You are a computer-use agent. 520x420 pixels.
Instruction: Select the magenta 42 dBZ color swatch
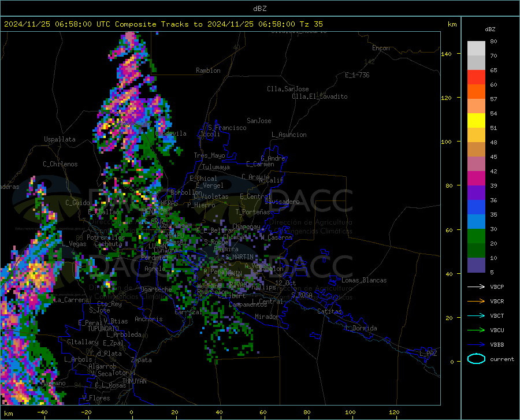point(476,179)
